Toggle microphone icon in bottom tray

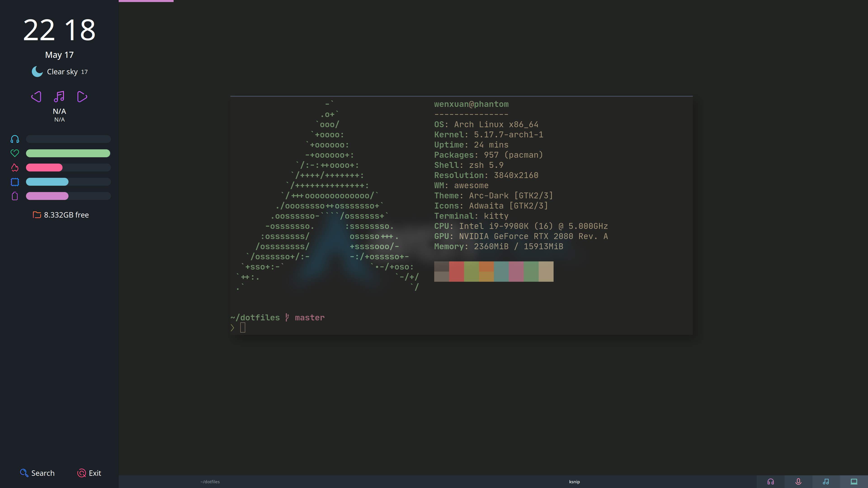pyautogui.click(x=798, y=482)
